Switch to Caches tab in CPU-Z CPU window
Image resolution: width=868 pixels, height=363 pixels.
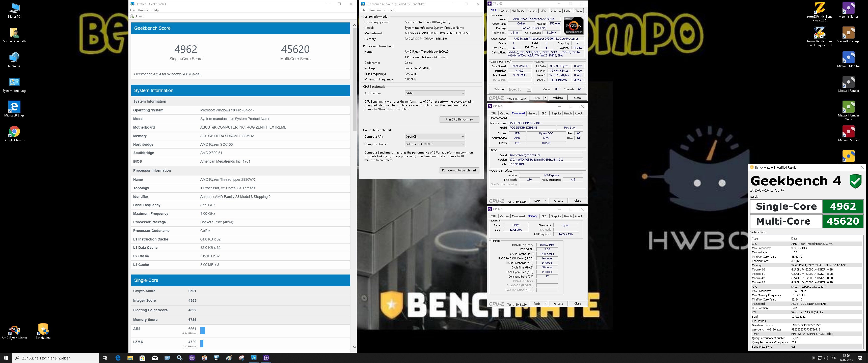pyautogui.click(x=504, y=10)
